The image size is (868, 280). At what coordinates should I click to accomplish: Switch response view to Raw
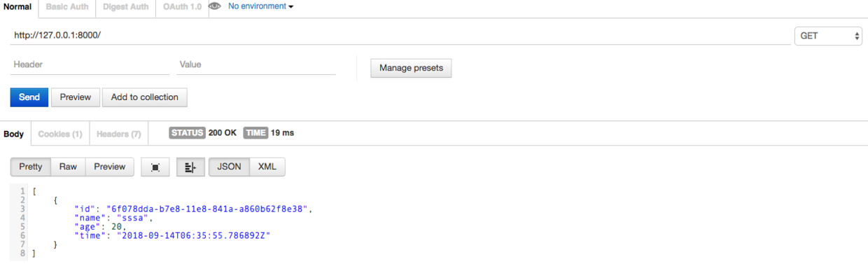pyautogui.click(x=68, y=167)
